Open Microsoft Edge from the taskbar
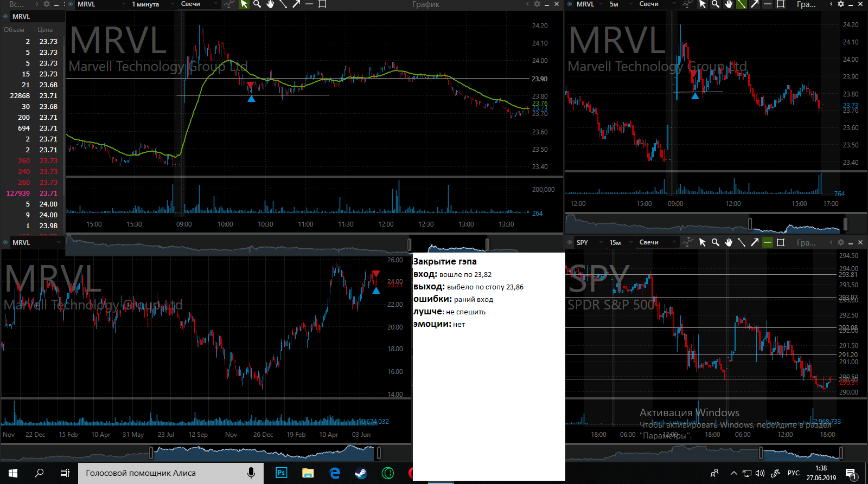The image size is (868, 484). tap(335, 473)
